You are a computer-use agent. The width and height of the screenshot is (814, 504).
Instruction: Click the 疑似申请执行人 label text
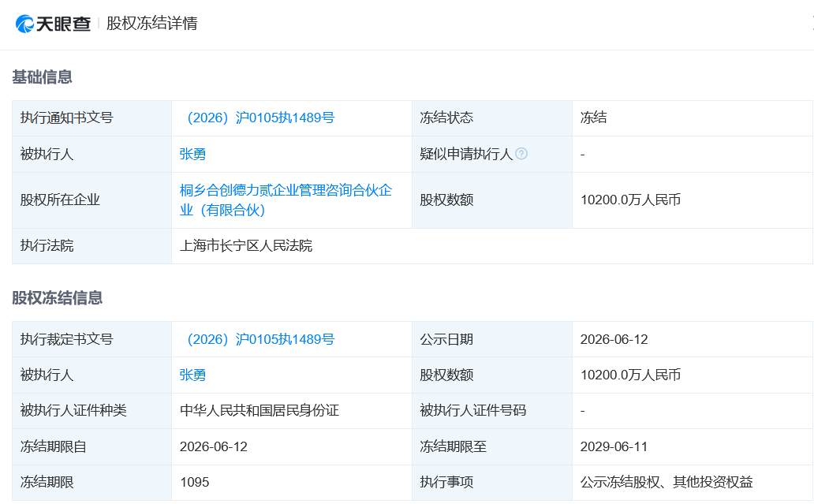pos(466,154)
